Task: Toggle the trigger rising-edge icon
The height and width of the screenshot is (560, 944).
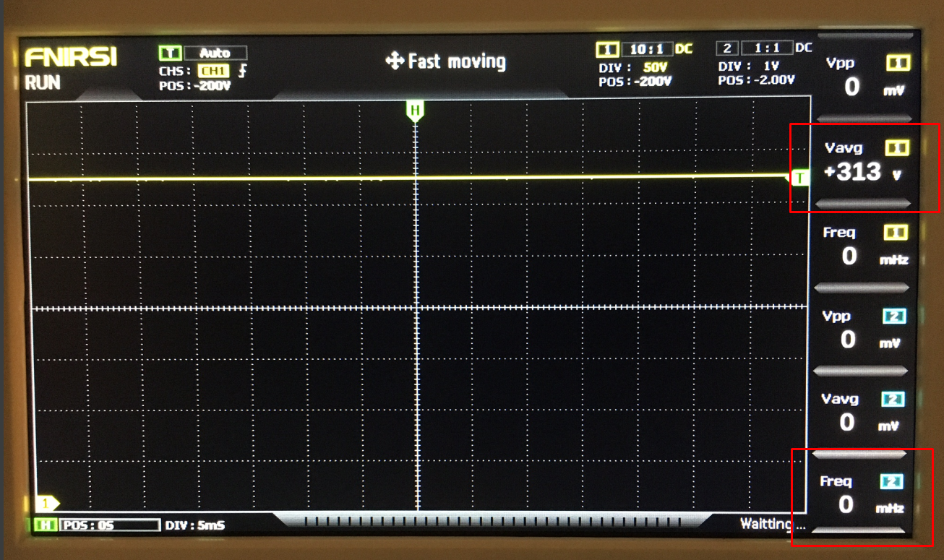Action: (242, 71)
